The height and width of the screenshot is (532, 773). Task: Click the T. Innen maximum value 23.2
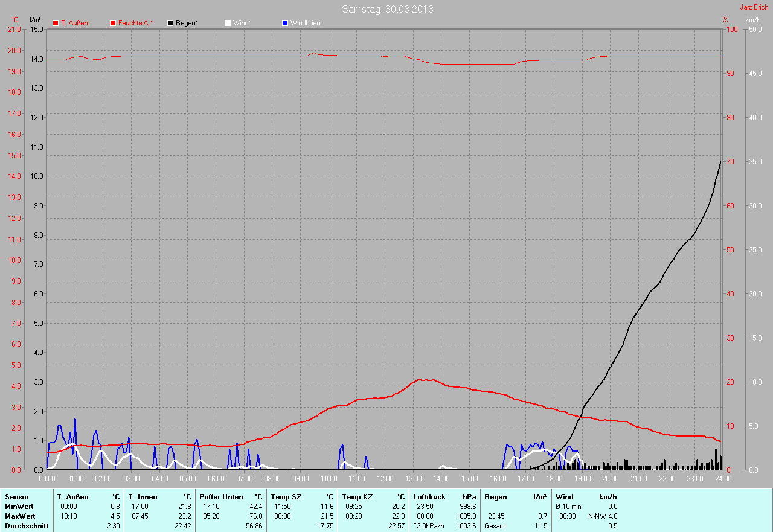(x=184, y=516)
